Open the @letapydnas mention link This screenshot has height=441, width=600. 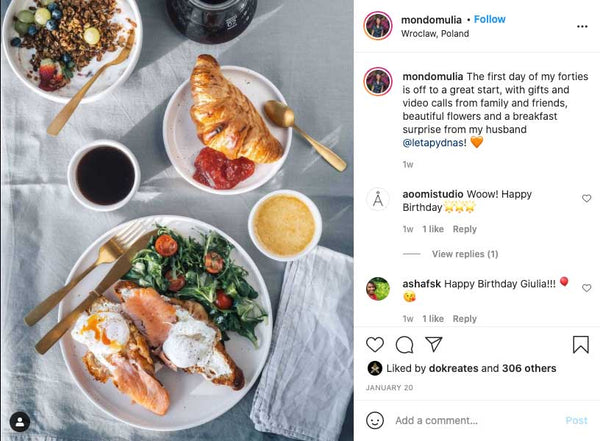[433, 143]
